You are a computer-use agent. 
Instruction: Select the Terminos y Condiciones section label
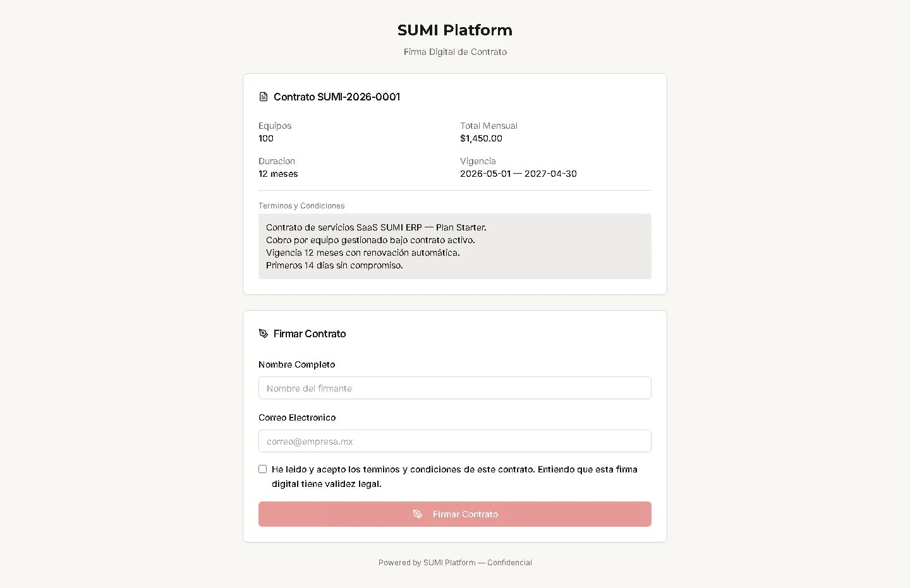[x=301, y=205]
